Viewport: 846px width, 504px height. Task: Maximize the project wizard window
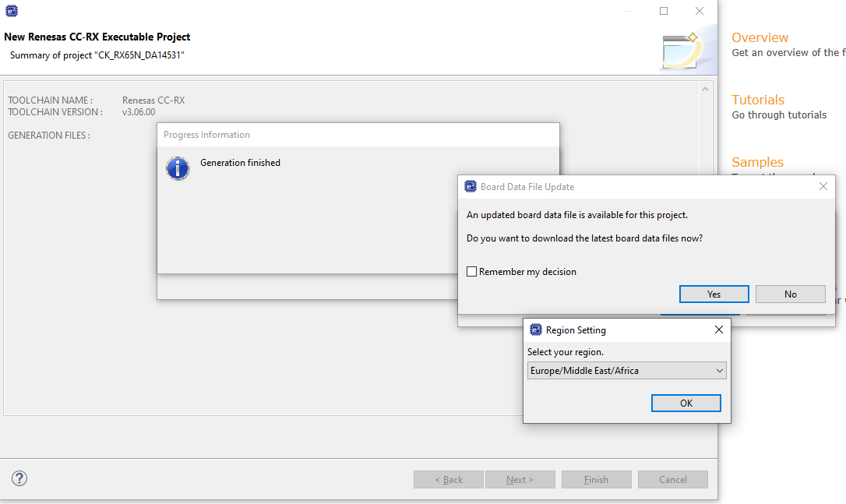click(664, 11)
